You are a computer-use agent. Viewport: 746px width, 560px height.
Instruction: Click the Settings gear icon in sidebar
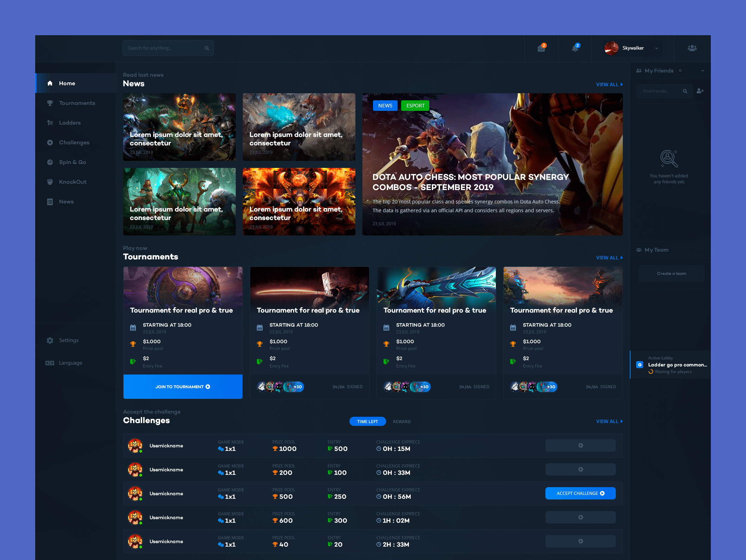[x=50, y=340]
